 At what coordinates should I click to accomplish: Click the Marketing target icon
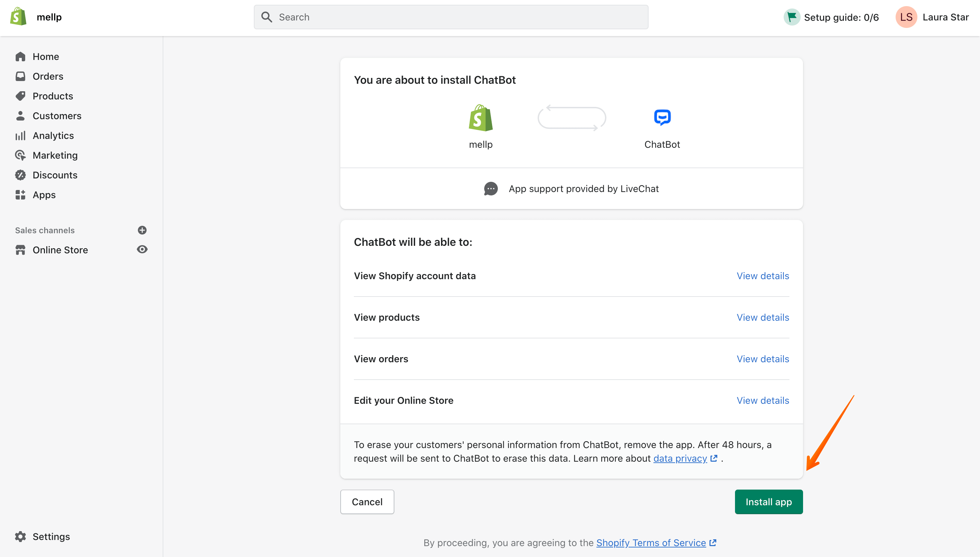20,155
